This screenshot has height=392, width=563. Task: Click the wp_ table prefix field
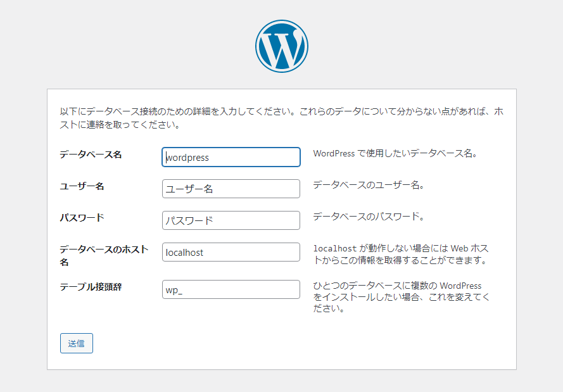[x=231, y=289]
